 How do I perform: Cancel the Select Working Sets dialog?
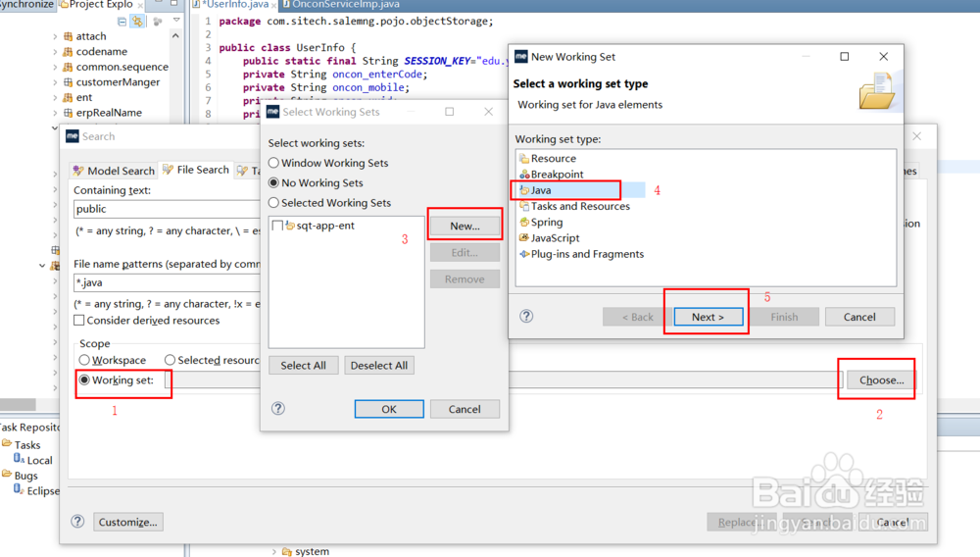tap(465, 409)
